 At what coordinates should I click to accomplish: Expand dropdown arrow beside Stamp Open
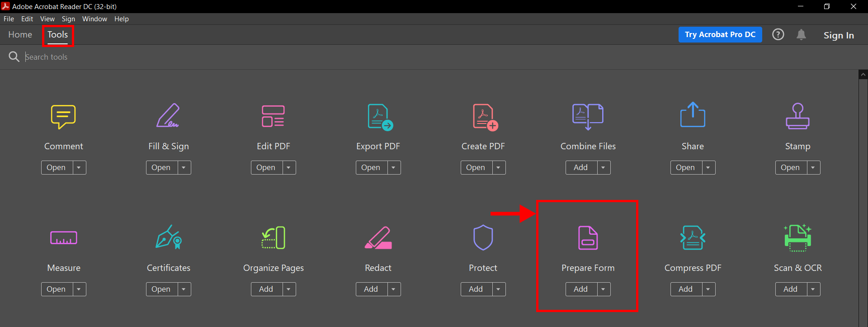pos(813,167)
